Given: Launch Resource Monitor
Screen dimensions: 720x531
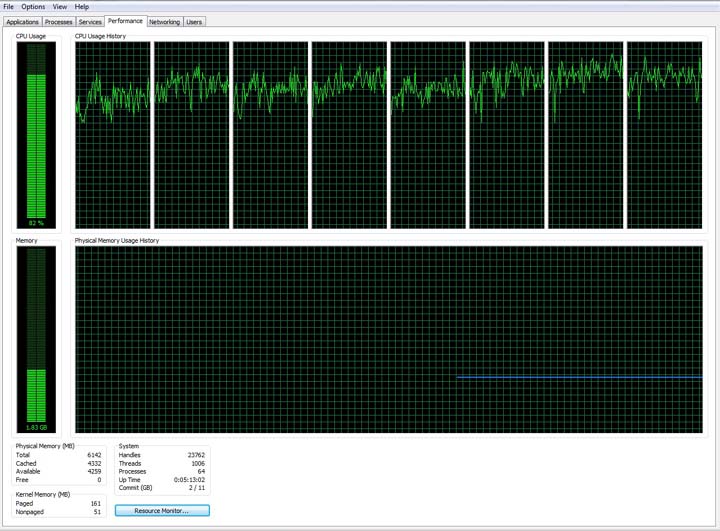Looking at the screenshot, I should pyautogui.click(x=162, y=511).
